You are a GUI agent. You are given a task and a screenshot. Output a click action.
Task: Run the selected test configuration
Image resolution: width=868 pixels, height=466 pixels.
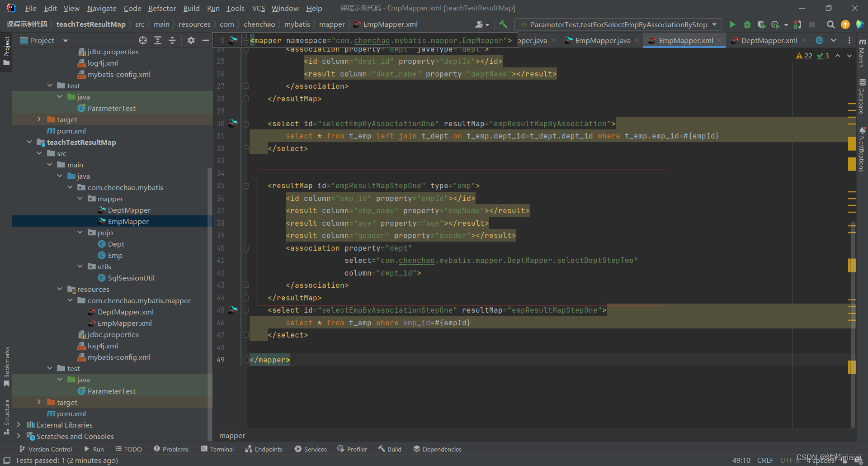[x=732, y=24]
